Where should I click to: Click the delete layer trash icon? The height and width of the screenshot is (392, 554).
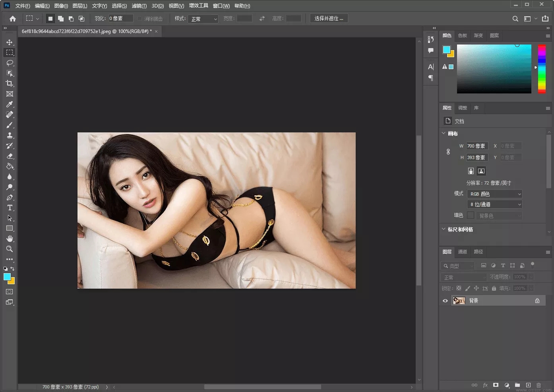(x=539, y=385)
